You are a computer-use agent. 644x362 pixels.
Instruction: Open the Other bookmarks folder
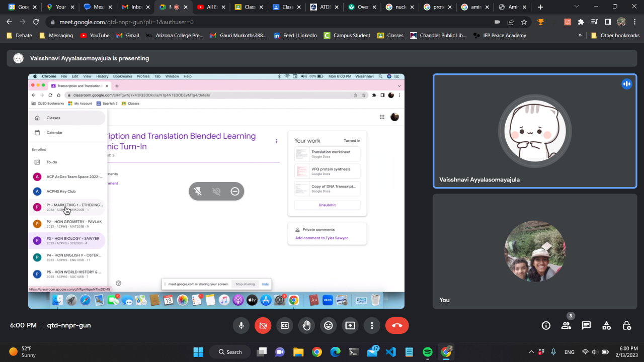615,35
